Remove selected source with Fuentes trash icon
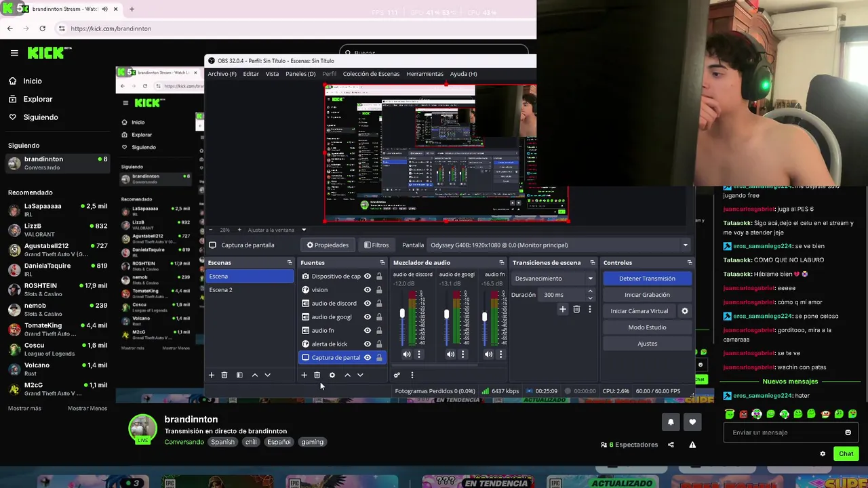Viewport: 868px width, 488px height. (x=317, y=375)
